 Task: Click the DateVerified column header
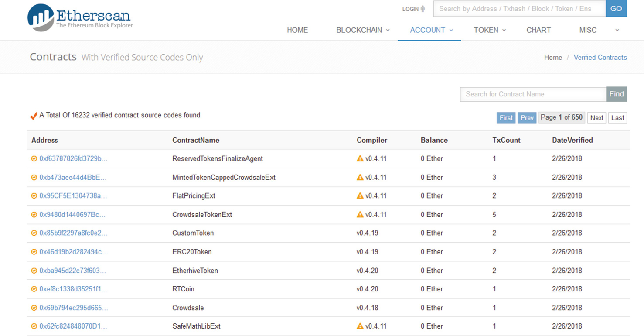point(572,140)
